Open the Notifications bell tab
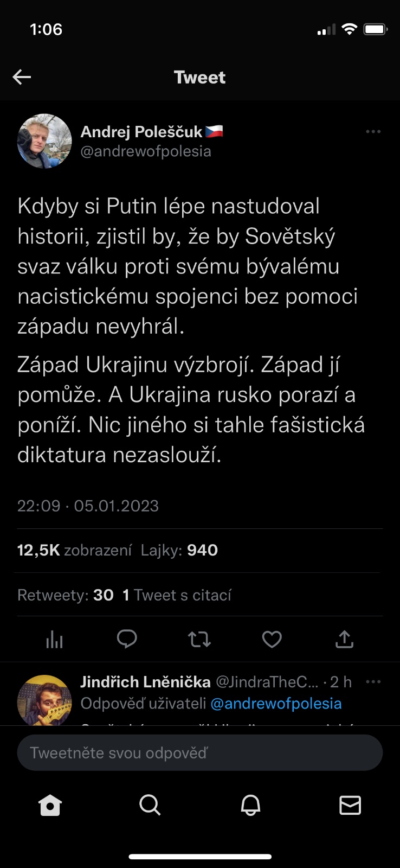Image resolution: width=400 pixels, height=868 pixels. click(250, 806)
